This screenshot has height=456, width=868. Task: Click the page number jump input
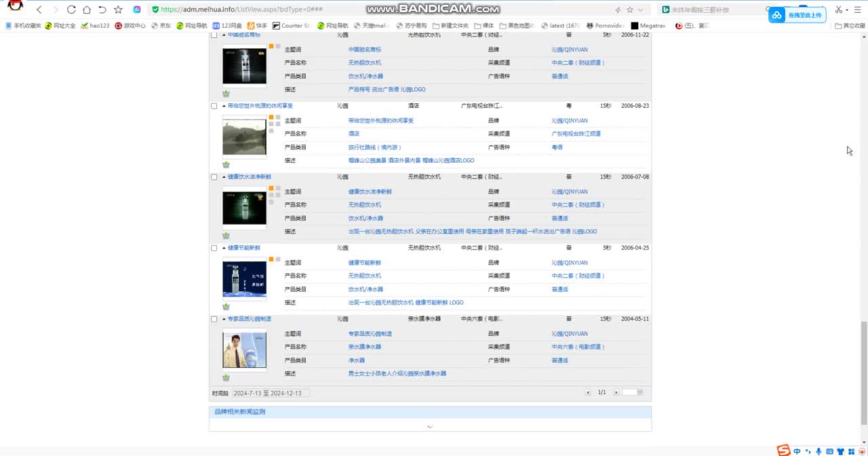tap(630, 392)
